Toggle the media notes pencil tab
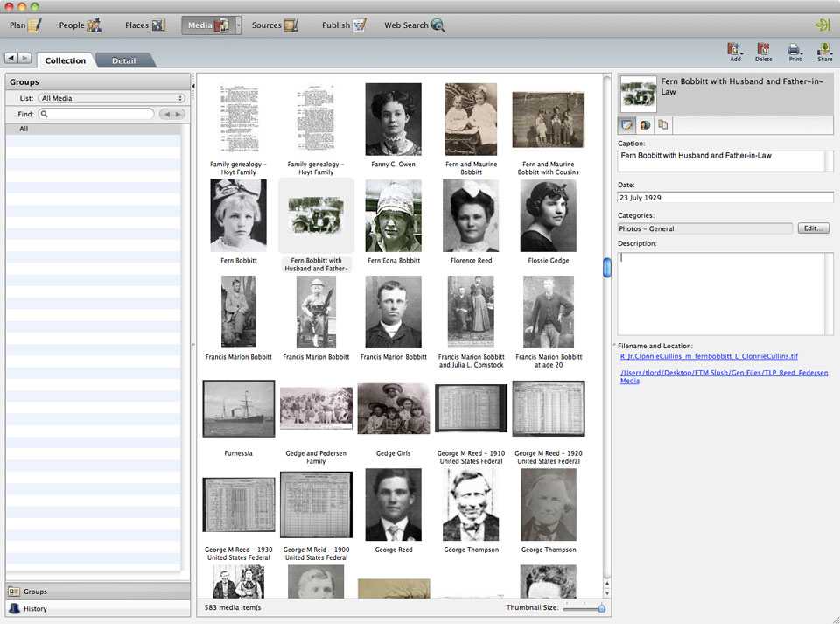The height and width of the screenshot is (624, 840). click(627, 124)
